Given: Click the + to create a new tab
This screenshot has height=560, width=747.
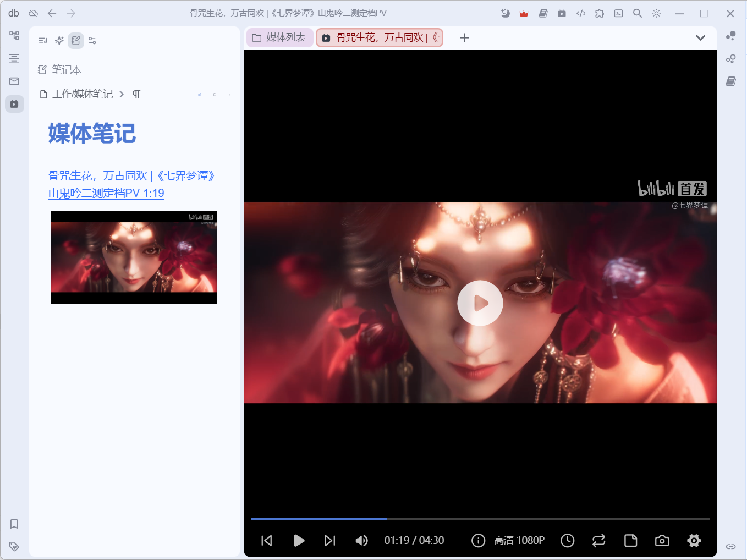Looking at the screenshot, I should click(464, 37).
